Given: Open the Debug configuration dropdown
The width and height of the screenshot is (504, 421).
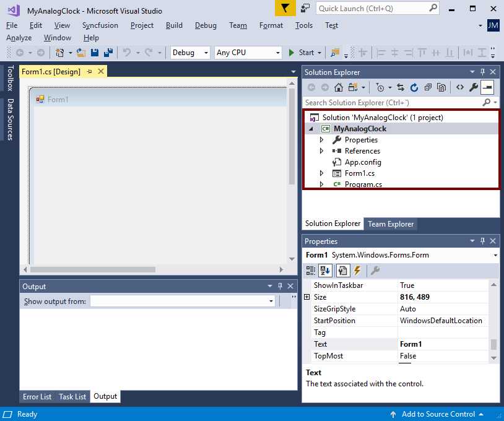Looking at the screenshot, I should pos(206,53).
